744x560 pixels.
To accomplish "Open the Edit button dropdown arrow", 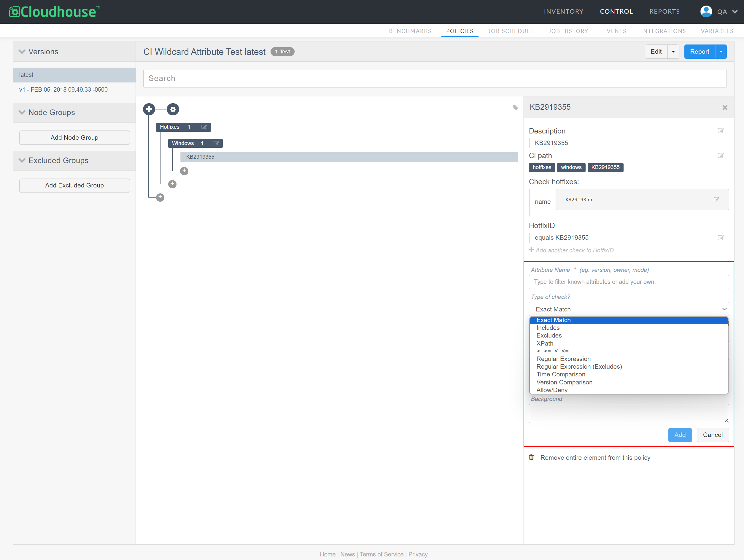I will point(673,51).
